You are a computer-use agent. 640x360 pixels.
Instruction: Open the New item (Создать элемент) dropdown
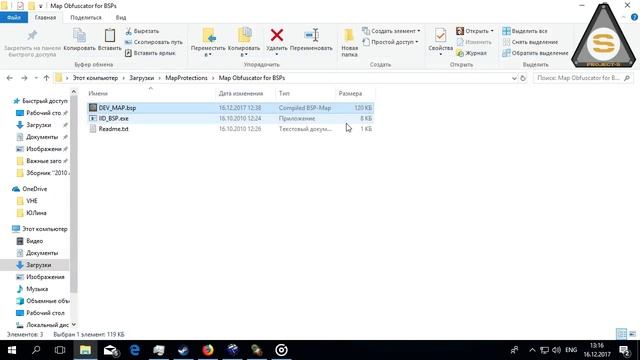pyautogui.click(x=391, y=31)
